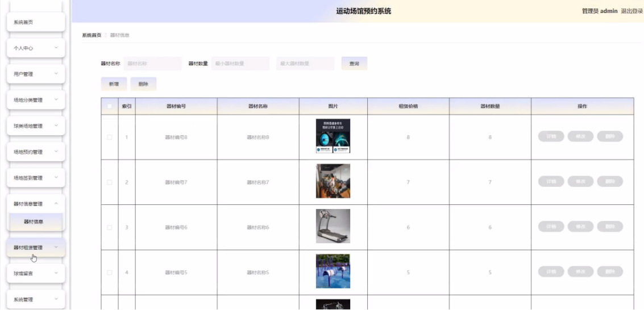Viewport: 644px width, 310px height.
Task: Click the 器材编号8 cell
Action: pyautogui.click(x=176, y=137)
